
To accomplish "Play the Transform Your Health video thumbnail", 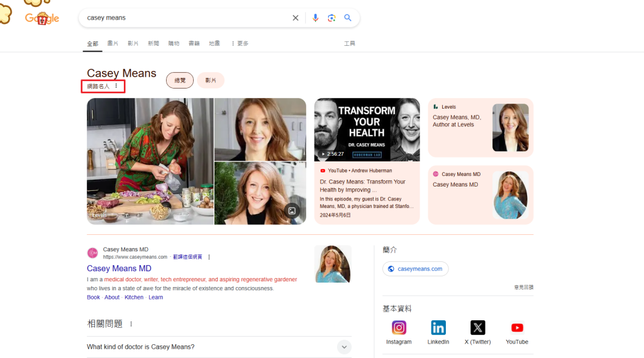I will point(367,129).
